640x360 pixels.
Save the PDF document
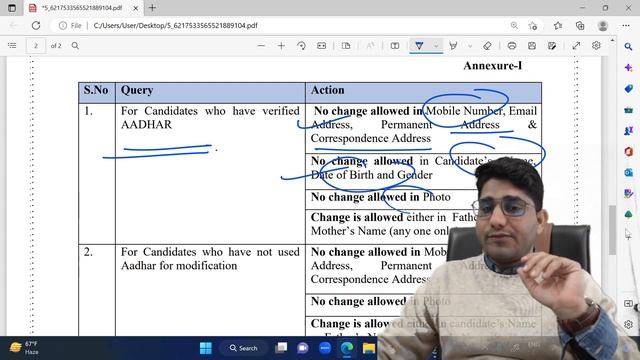pyautogui.click(x=532, y=46)
